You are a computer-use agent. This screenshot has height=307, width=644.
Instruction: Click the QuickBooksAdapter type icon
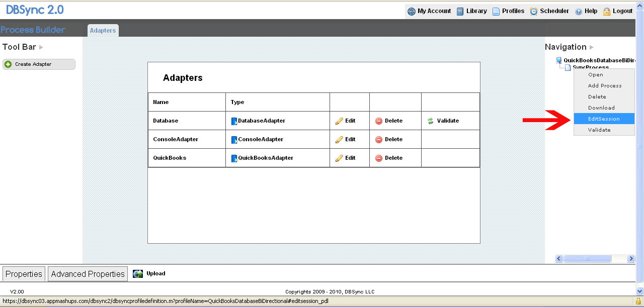[234, 158]
